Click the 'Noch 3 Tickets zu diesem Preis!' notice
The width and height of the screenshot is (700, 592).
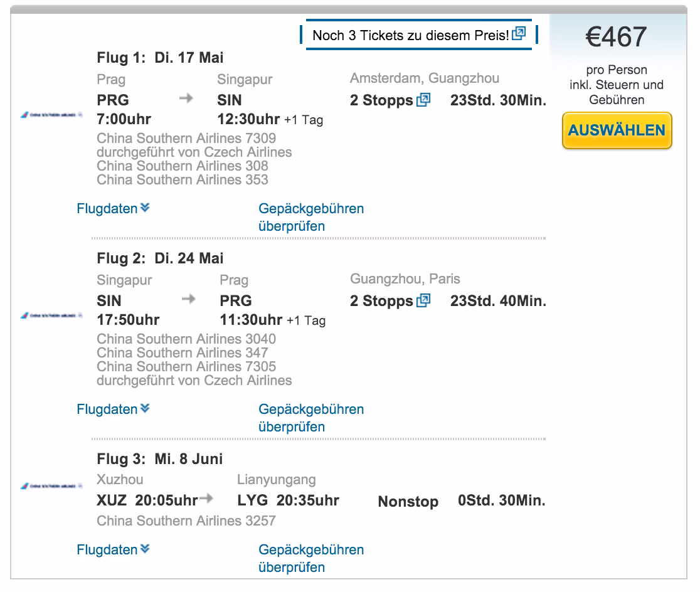click(x=411, y=35)
